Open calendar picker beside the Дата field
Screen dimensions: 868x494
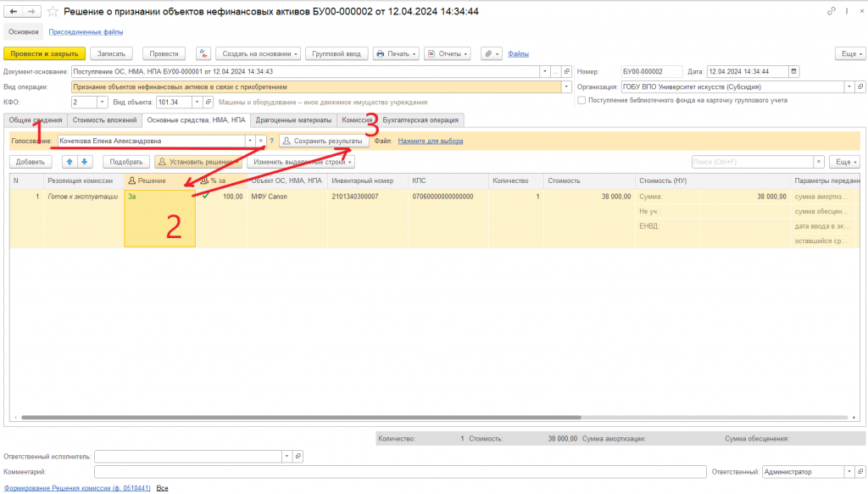point(793,71)
